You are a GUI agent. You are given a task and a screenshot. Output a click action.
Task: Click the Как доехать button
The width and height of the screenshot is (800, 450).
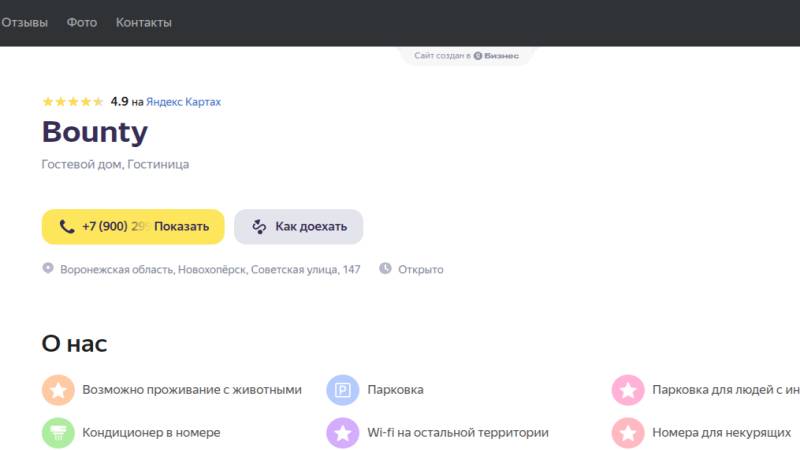coord(298,227)
